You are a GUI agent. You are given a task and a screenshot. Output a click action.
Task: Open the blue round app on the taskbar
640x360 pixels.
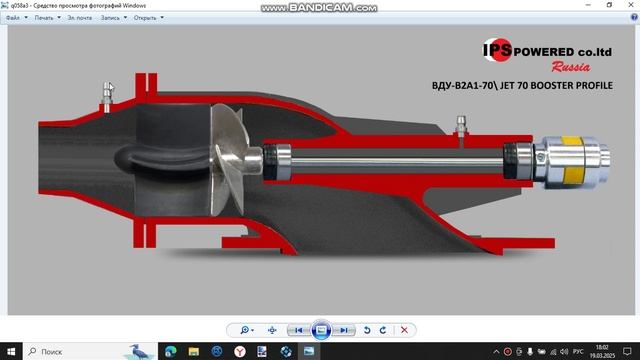pos(217,351)
